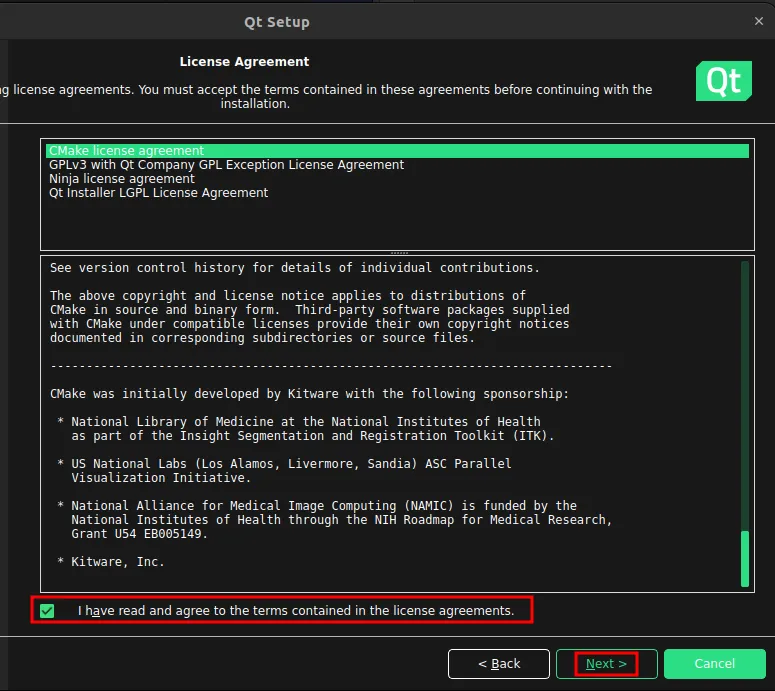Go back with the Back button
The height and width of the screenshot is (691, 775).
(499, 664)
